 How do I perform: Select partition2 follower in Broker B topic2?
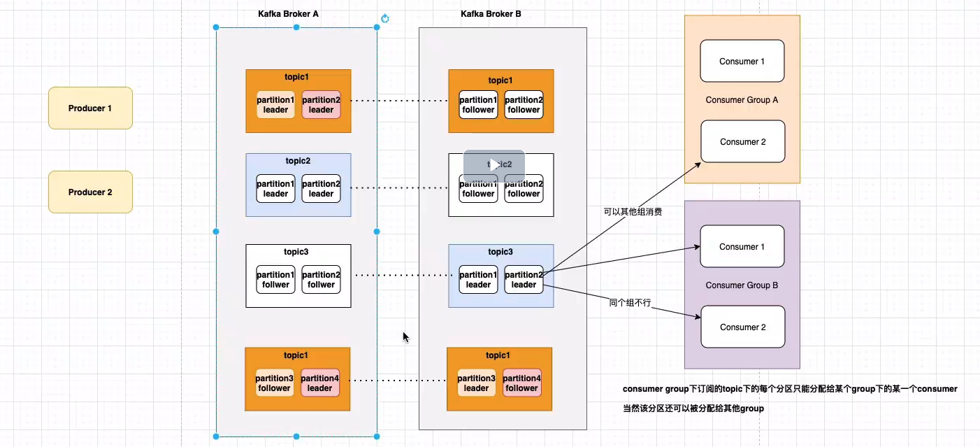(524, 189)
